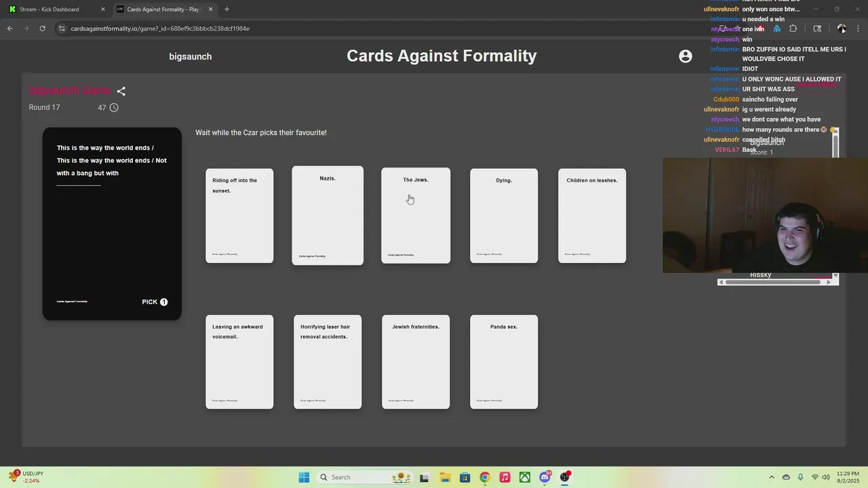Click the Round 17 label
This screenshot has width=868, height=488.
[x=45, y=108]
